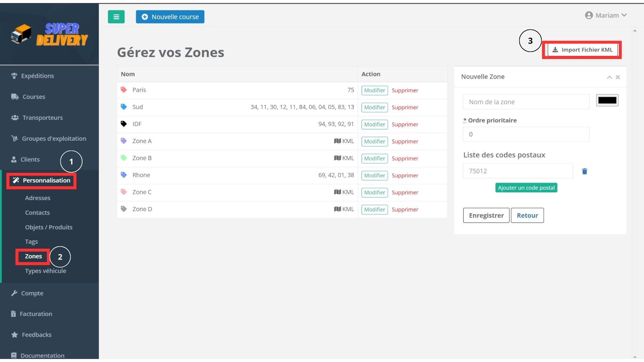Open the Mariam user dropdown arrow

point(624,15)
